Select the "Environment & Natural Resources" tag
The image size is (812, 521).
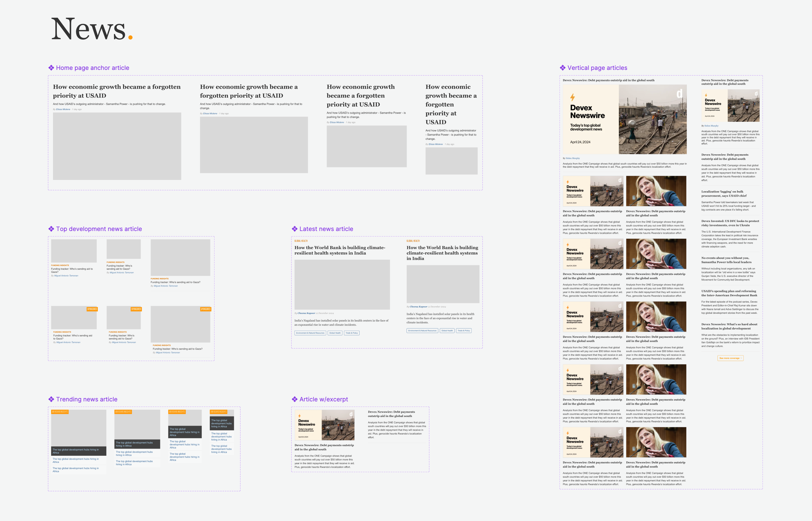[x=310, y=333]
